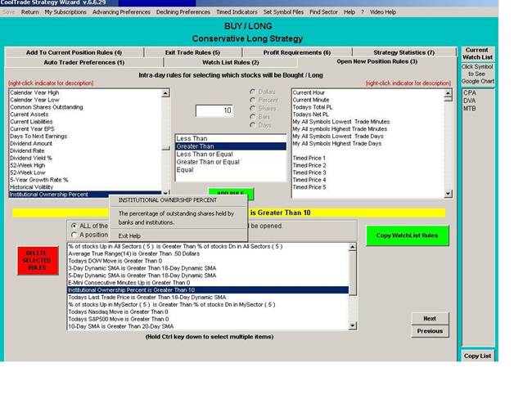Choose Equal comparison operator
This screenshot has height=399, width=532.
[231, 169]
